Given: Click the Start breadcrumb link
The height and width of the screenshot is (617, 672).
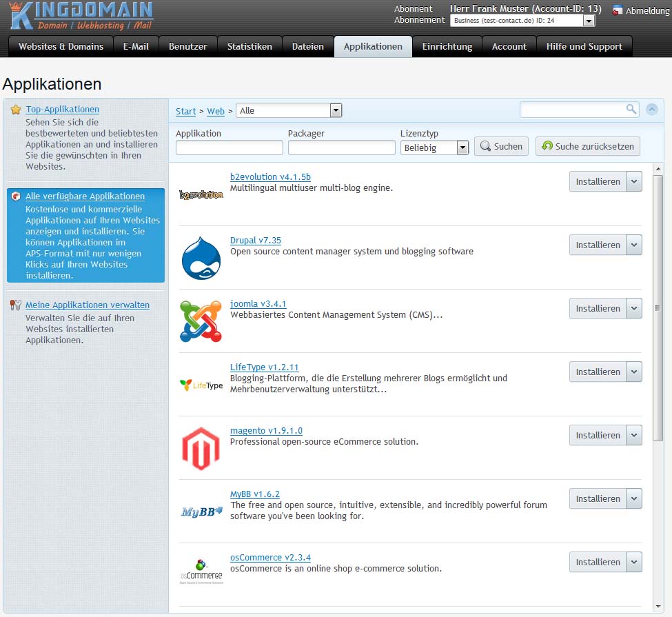Looking at the screenshot, I should click(x=185, y=111).
